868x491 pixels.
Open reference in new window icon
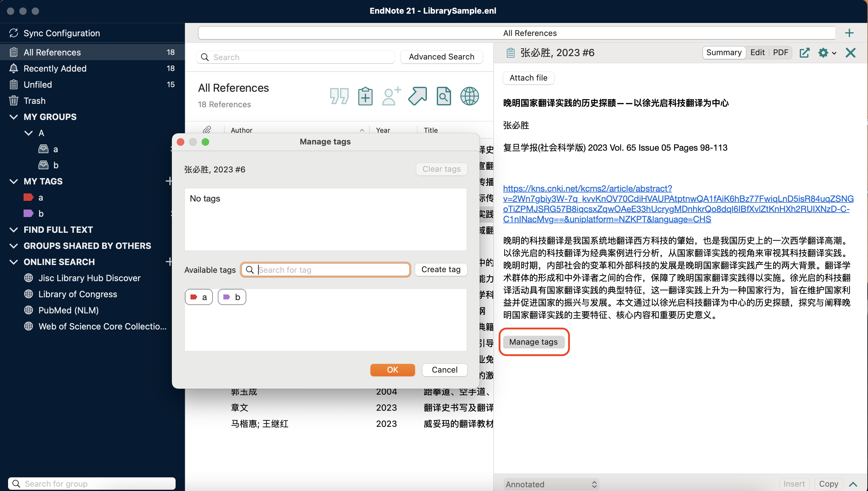coord(804,53)
